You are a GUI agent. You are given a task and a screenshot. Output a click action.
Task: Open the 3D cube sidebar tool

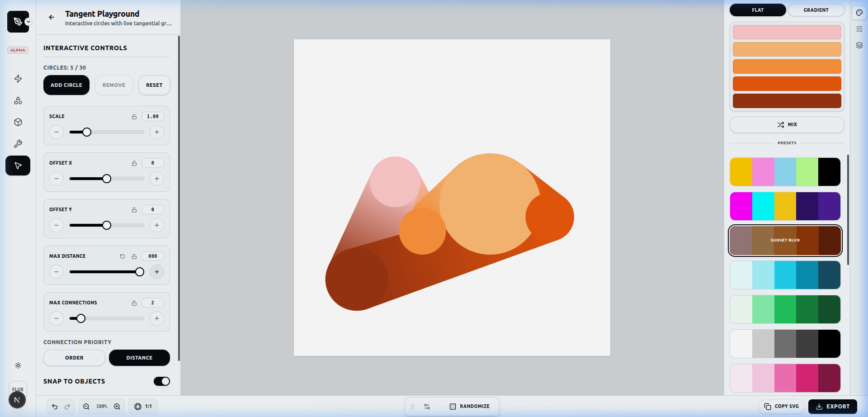(x=18, y=122)
